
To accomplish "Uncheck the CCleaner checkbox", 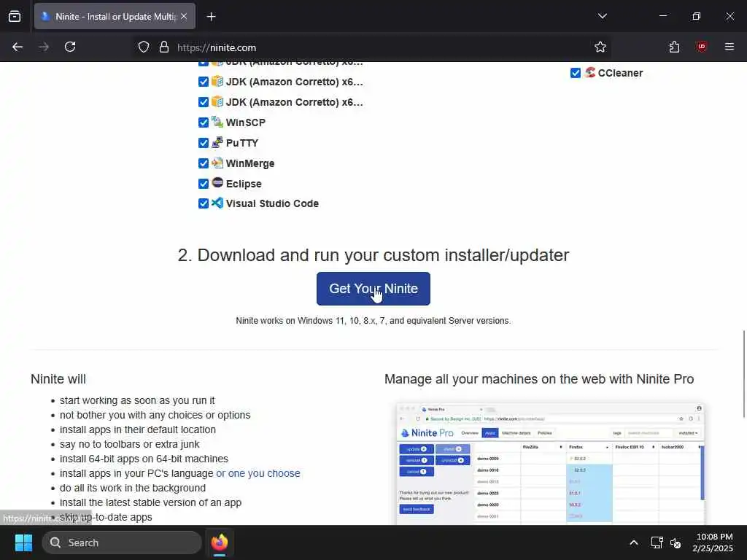I will pos(576,73).
